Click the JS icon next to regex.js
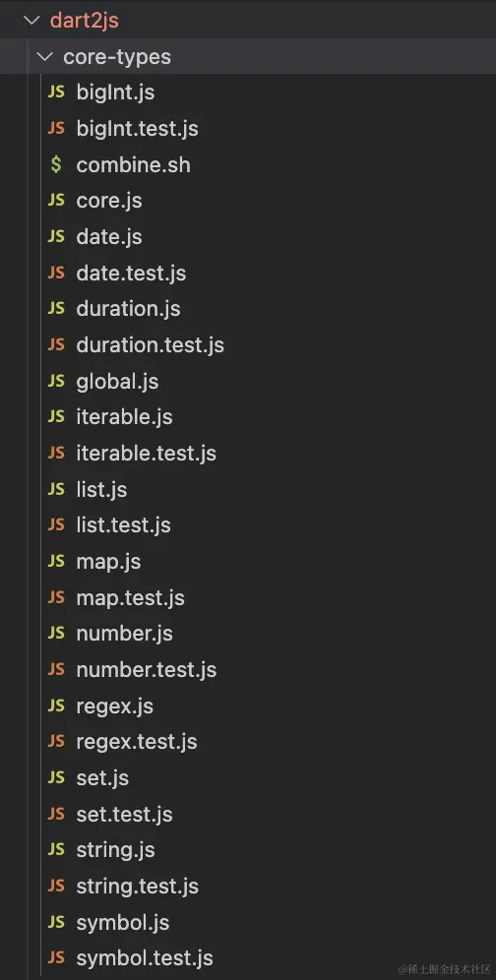The image size is (496, 980). tap(56, 706)
